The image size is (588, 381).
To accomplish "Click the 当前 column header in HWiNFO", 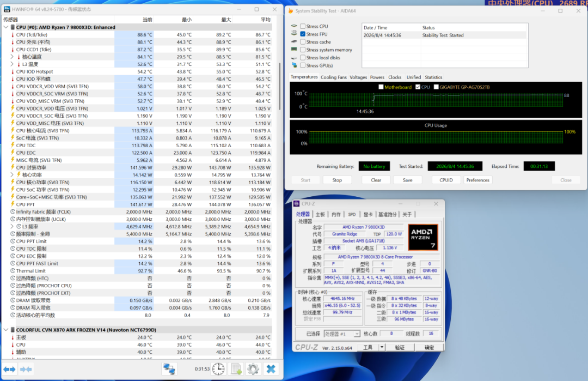I will click(133, 20).
